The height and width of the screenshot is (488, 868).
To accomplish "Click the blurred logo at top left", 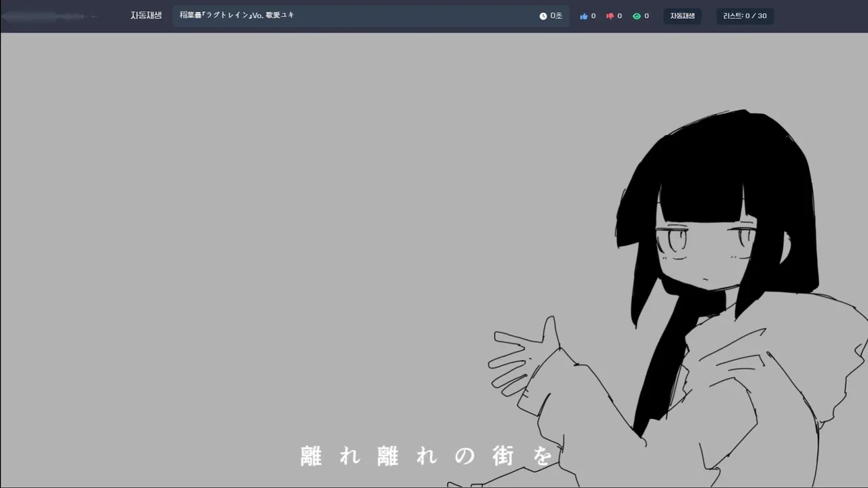I will pyautogui.click(x=49, y=16).
